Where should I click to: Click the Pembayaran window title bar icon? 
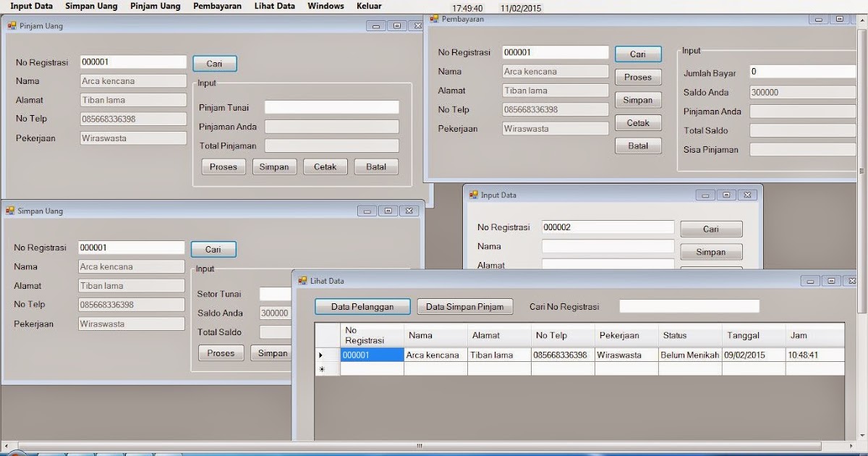tap(433, 19)
